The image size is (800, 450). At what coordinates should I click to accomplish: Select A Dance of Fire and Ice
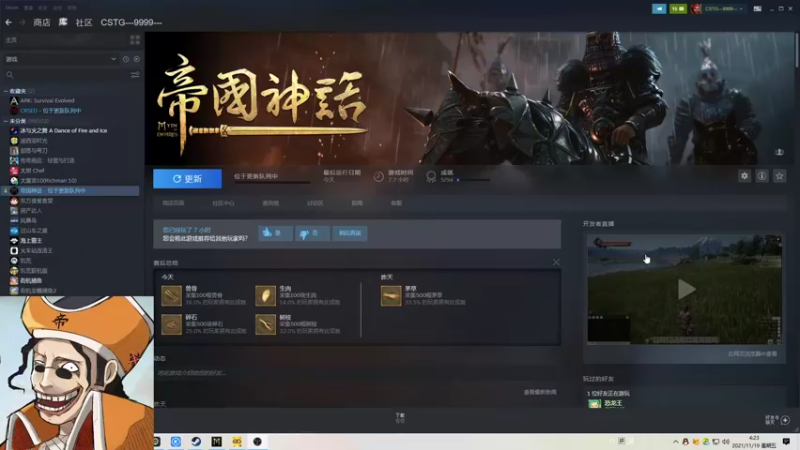click(x=64, y=131)
